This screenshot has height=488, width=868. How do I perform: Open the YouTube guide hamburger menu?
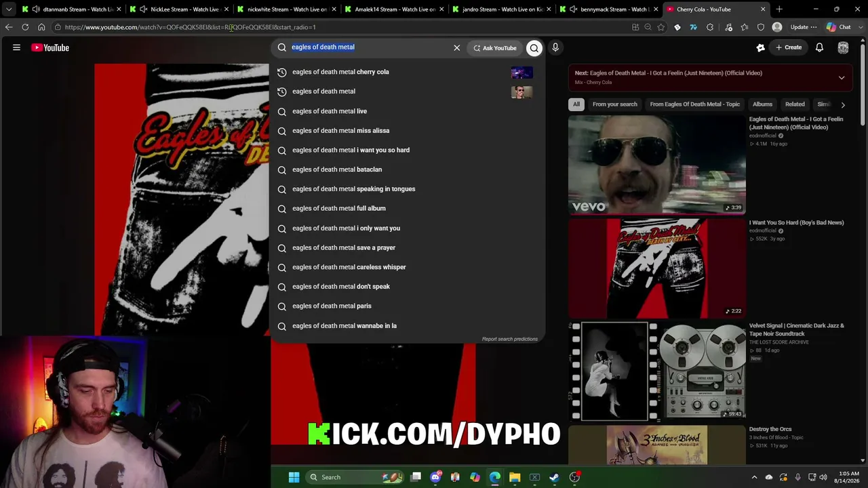point(16,47)
